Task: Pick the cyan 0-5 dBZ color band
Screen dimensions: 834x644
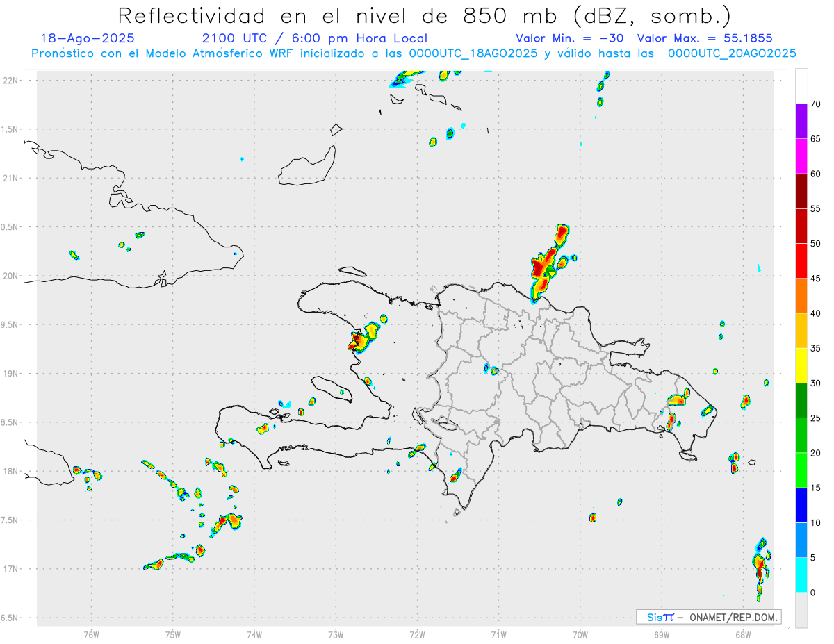Action: pos(801,575)
